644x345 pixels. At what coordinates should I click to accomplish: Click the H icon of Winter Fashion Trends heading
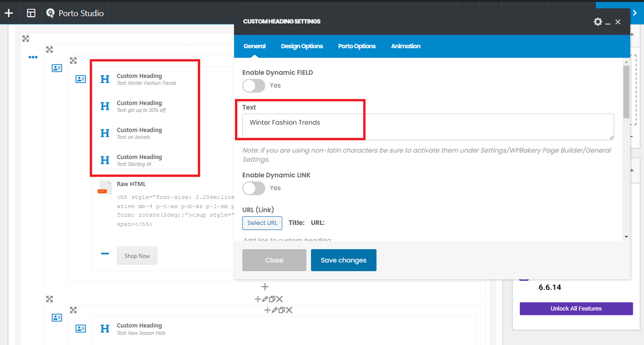point(105,79)
